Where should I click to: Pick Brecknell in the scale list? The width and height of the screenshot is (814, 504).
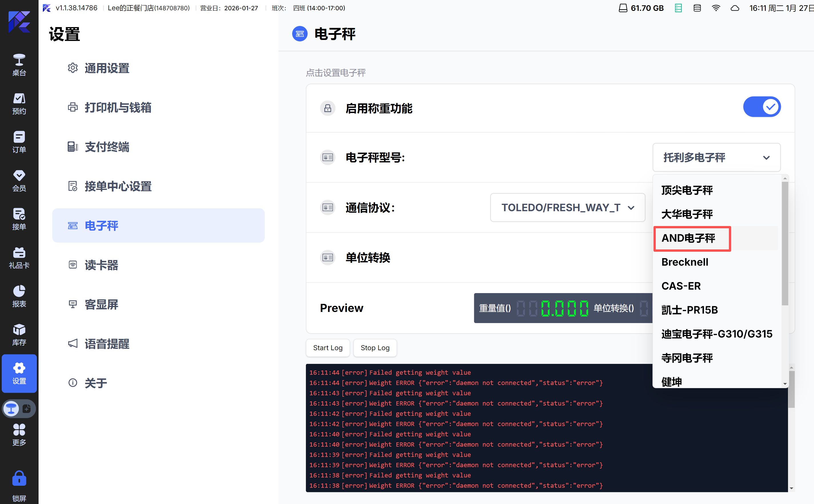[685, 262]
